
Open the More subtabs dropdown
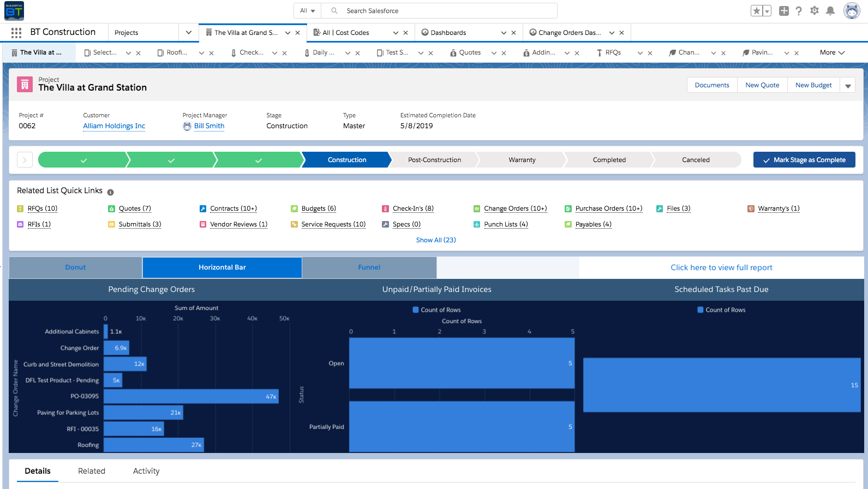(832, 53)
